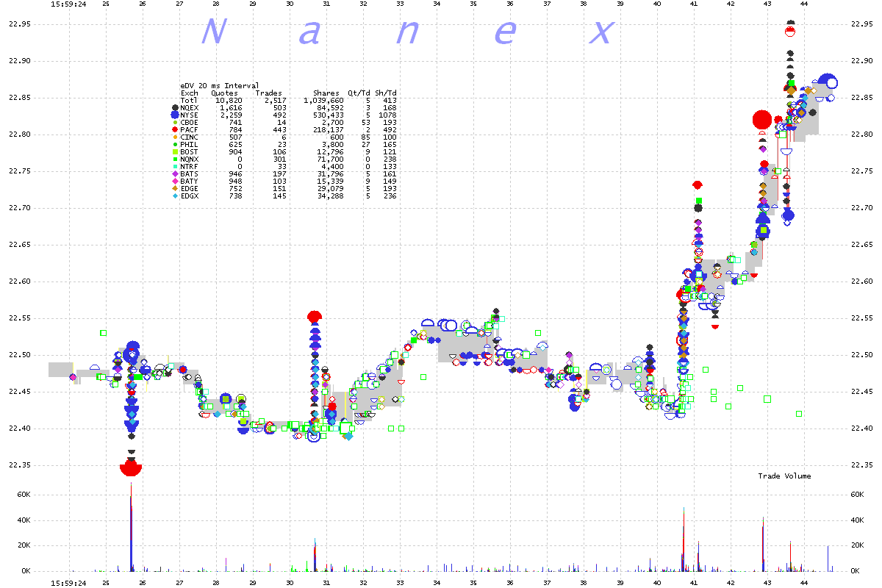
Task: Click the 'PACF' exchange label
Action: pos(189,129)
